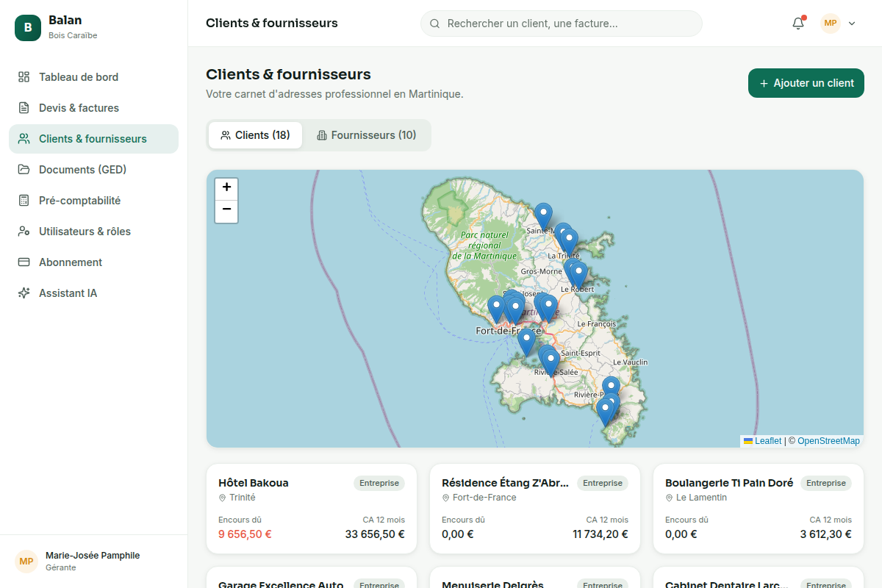Click the Assistant IA sparkle icon
This screenshot has height=588, width=882.
(x=24, y=293)
